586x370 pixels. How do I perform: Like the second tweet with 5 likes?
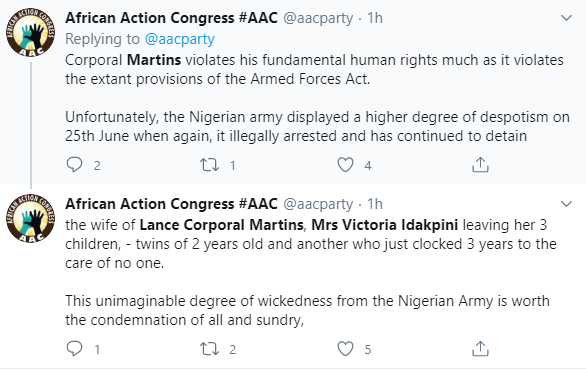point(345,349)
